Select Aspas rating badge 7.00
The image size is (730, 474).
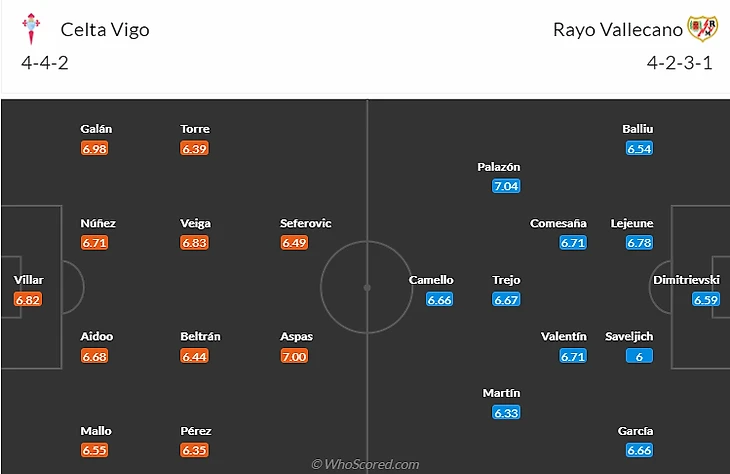tap(294, 356)
